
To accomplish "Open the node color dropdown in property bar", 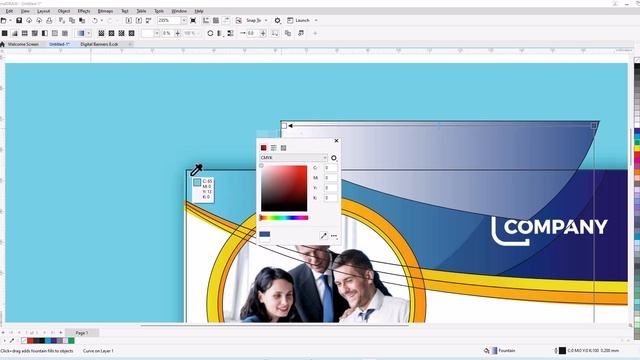I will (157, 33).
